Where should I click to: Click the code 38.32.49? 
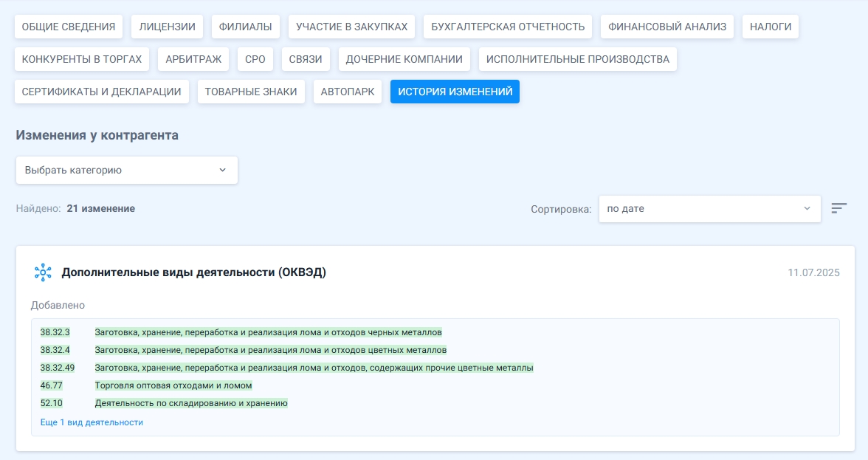57,368
